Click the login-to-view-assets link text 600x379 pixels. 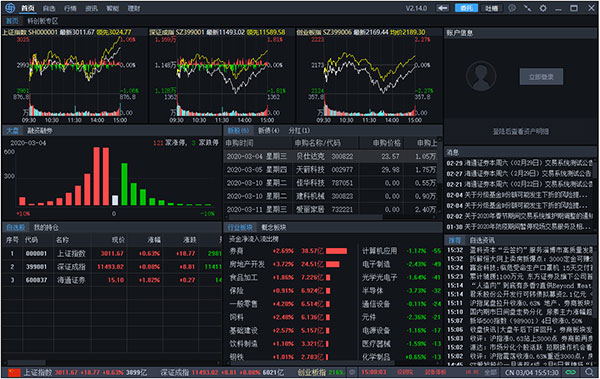tap(520, 131)
